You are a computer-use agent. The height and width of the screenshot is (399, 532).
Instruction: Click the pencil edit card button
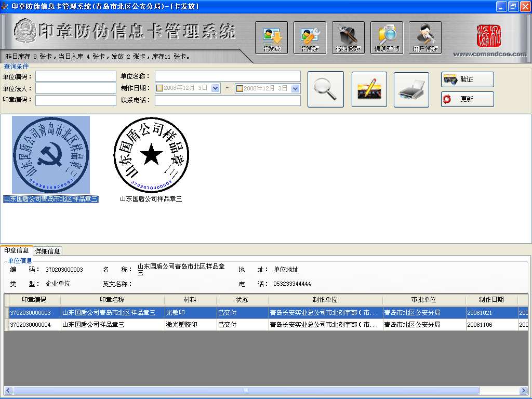point(369,89)
